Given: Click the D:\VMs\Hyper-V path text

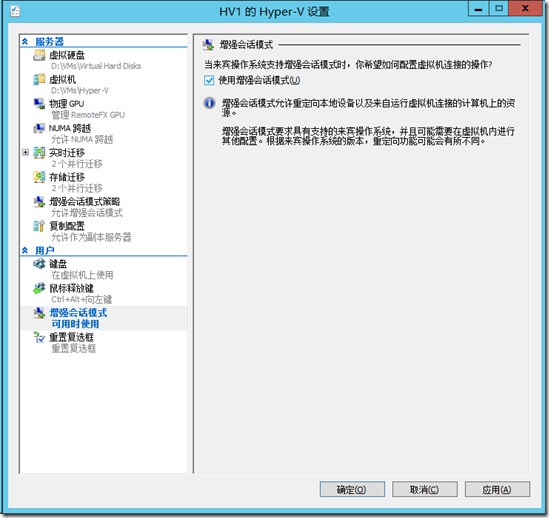Looking at the screenshot, I should coord(80,90).
